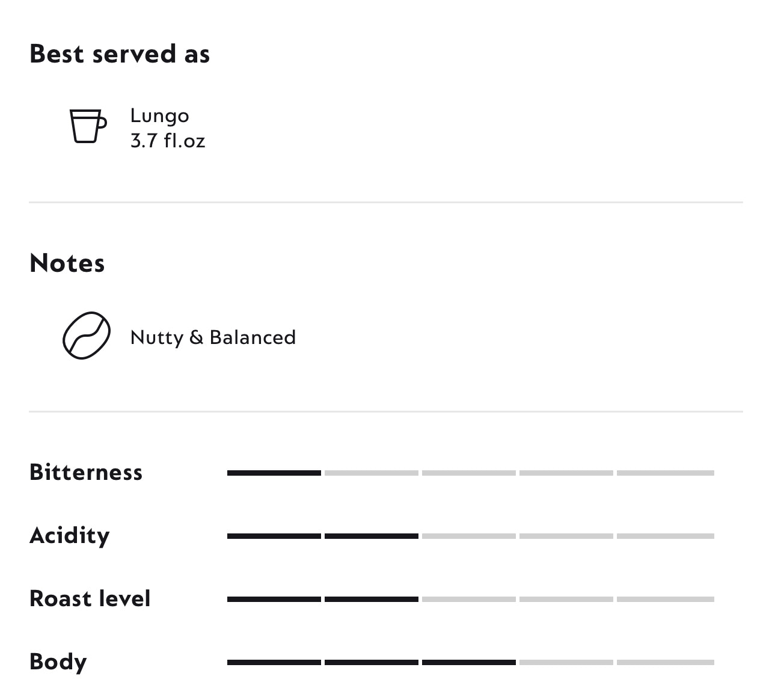Viewport: 772px width, 700px height.
Task: Click the 3.7 fl.oz serving size text
Action: coord(168,141)
